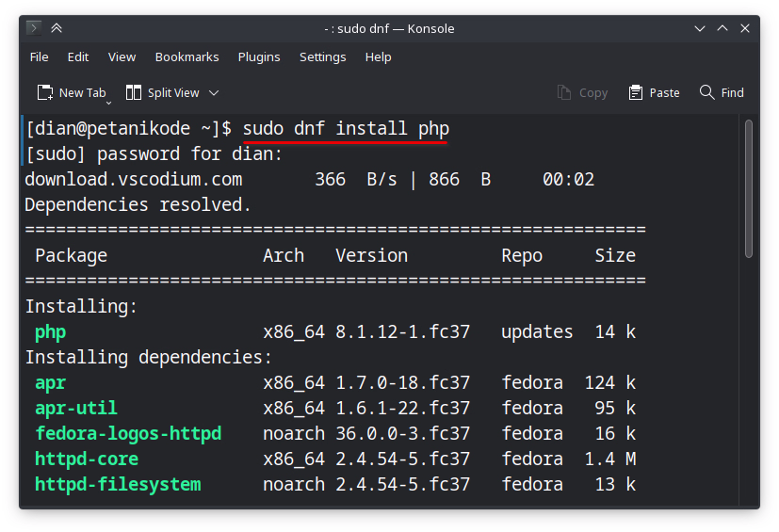Open the Plugins menu

(259, 57)
